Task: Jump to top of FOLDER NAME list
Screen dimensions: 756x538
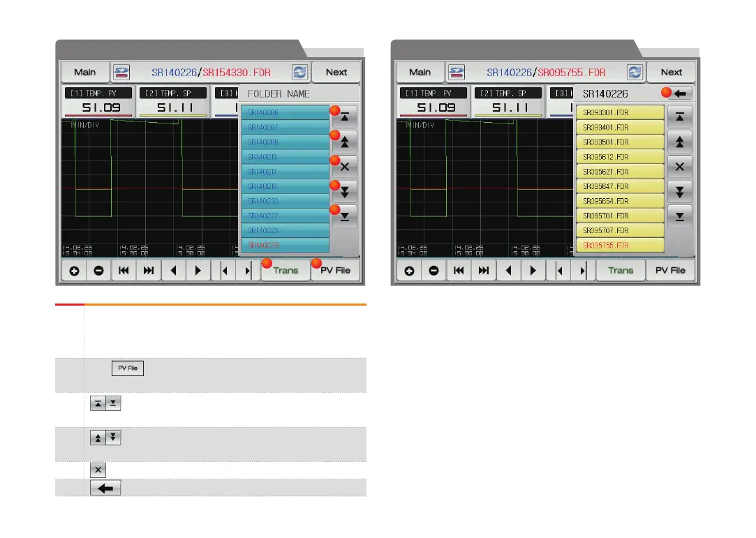Action: pyautogui.click(x=345, y=117)
